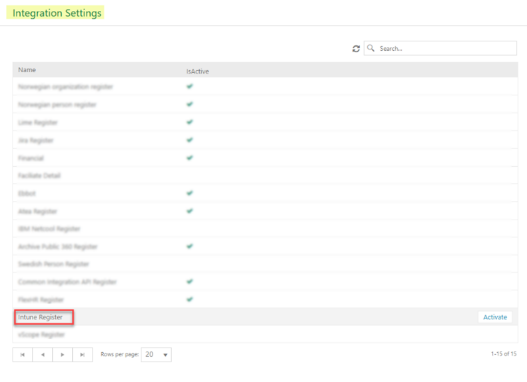Select the Atea Register row

pyautogui.click(x=265, y=211)
